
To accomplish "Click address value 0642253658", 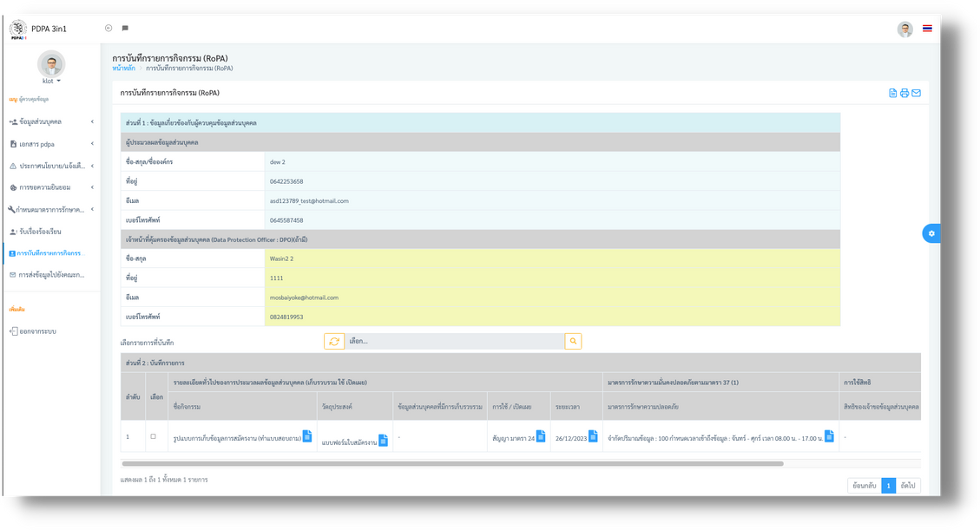I will tap(286, 181).
